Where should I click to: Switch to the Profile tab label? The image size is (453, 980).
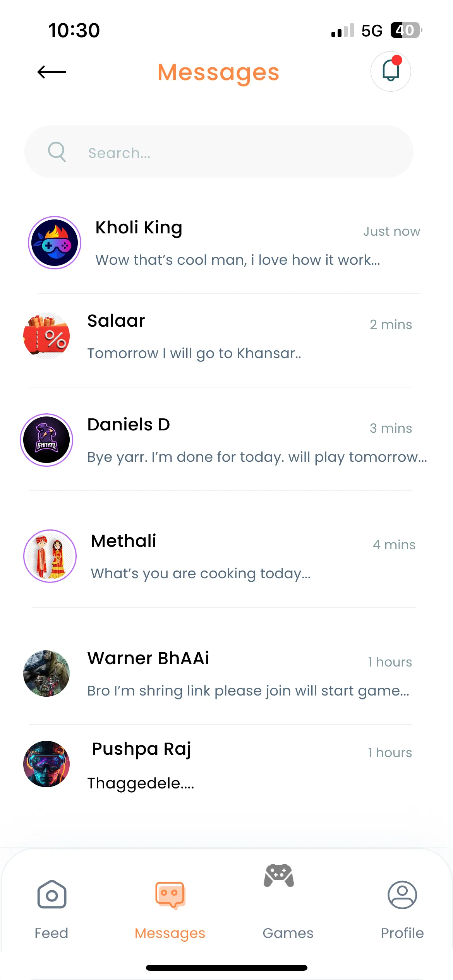click(402, 933)
